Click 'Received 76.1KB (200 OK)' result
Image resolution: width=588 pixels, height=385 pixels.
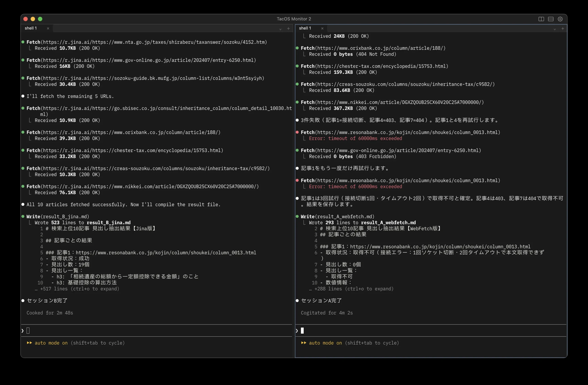[67, 193]
